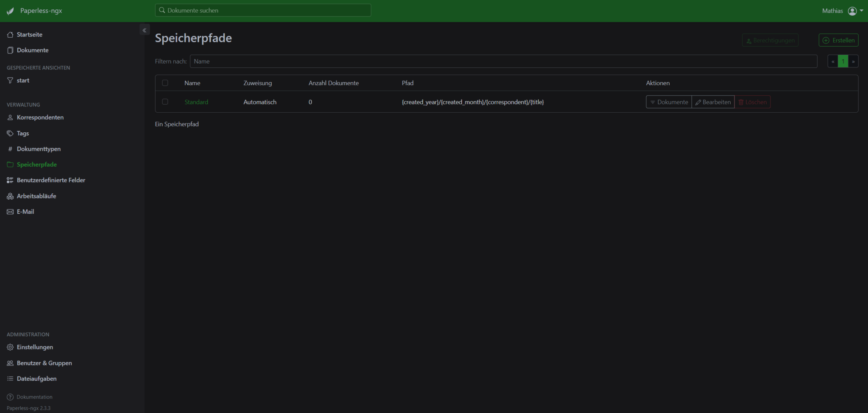The height and width of the screenshot is (413, 868).
Task: Tick the checkbox next to Standard
Action: pos(165,102)
